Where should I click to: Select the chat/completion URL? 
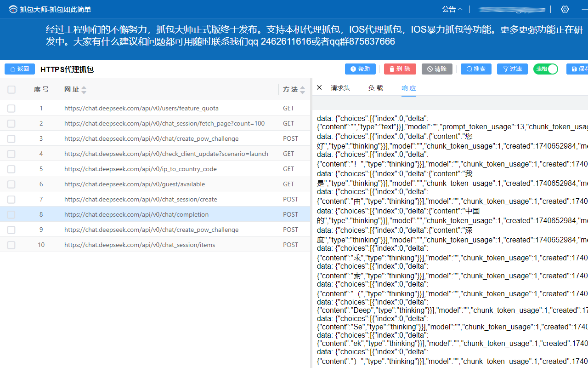[136, 215]
